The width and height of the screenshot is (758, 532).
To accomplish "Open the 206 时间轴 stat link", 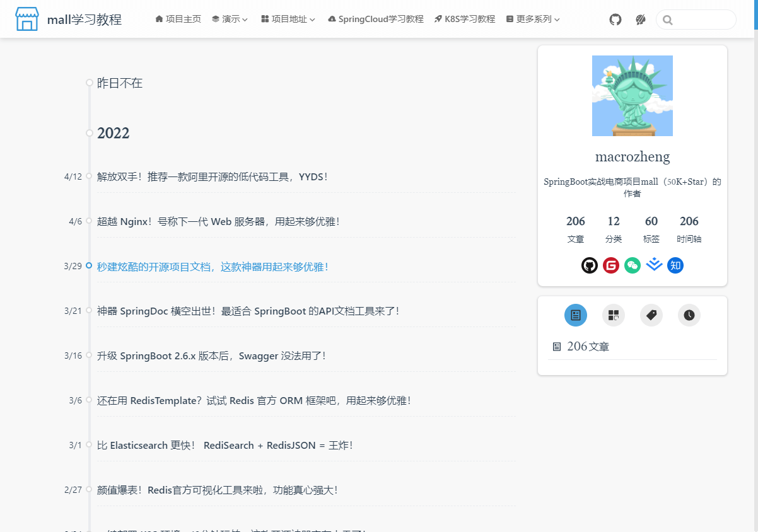I will point(689,229).
